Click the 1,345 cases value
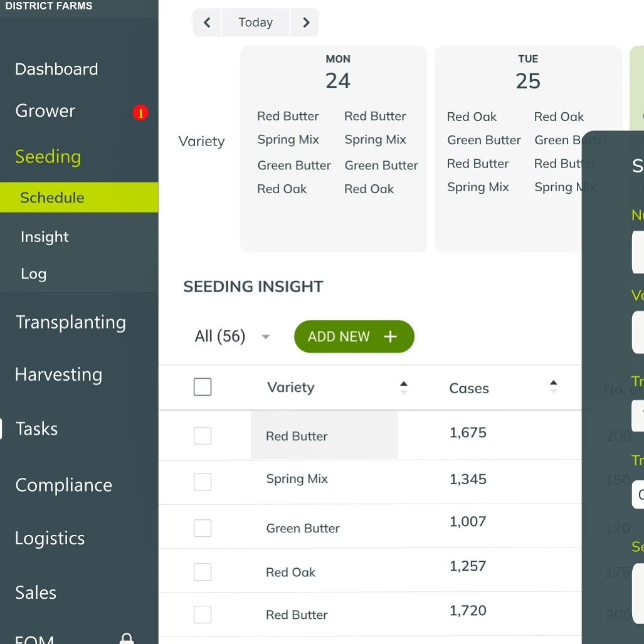 coord(468,479)
